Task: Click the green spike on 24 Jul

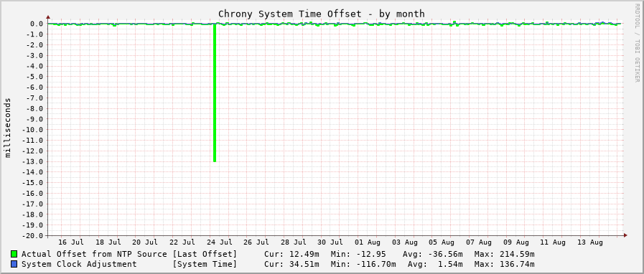Action: [215, 93]
